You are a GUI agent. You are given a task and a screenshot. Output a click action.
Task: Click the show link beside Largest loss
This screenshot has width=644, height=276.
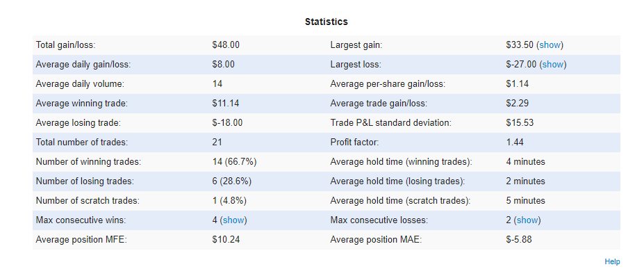click(x=553, y=65)
